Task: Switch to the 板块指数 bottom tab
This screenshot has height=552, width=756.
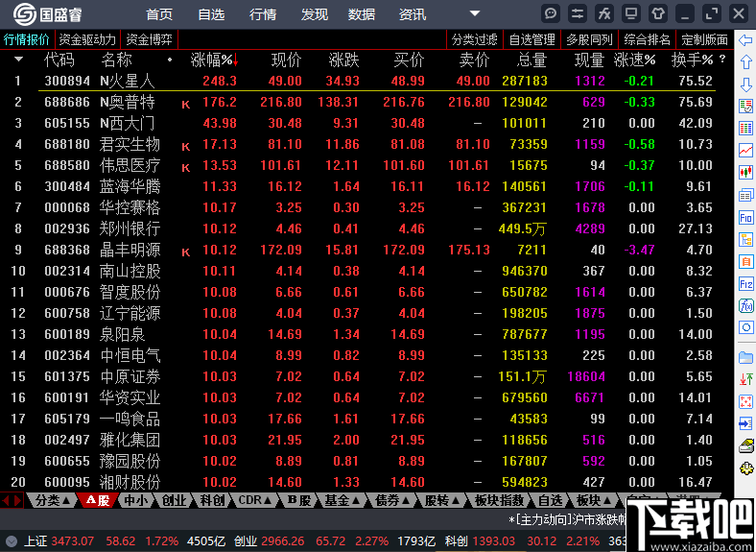Action: 499,500
